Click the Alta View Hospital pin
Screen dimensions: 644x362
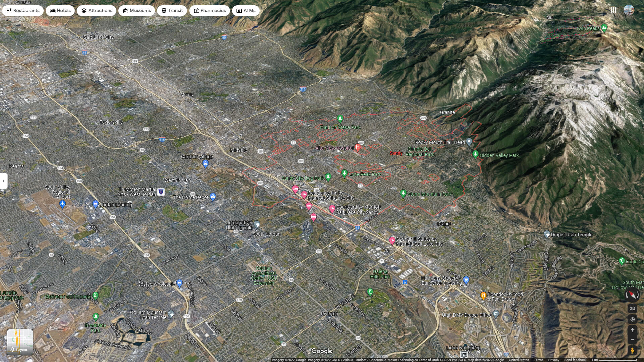pyautogui.click(x=358, y=146)
